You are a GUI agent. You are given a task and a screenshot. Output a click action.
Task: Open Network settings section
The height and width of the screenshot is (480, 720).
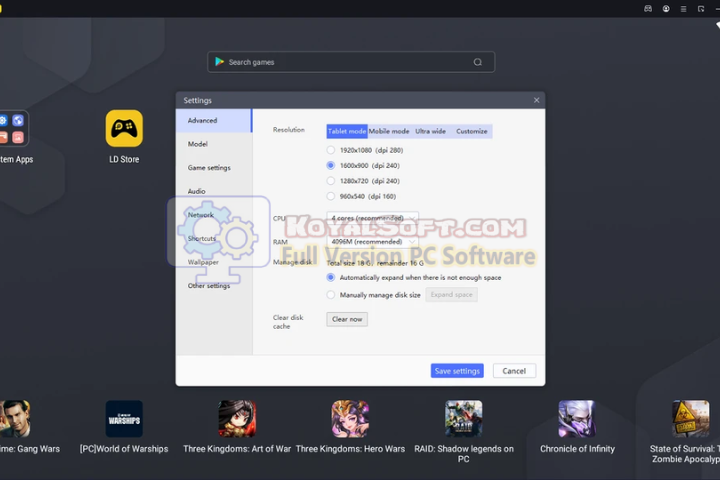[x=214, y=215]
